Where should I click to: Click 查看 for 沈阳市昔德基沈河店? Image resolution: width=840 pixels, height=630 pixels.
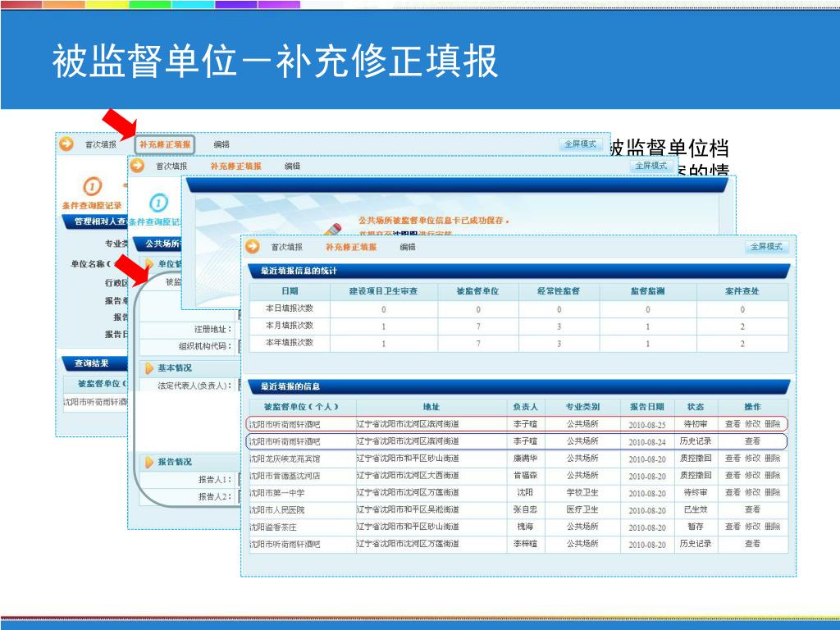point(733,475)
